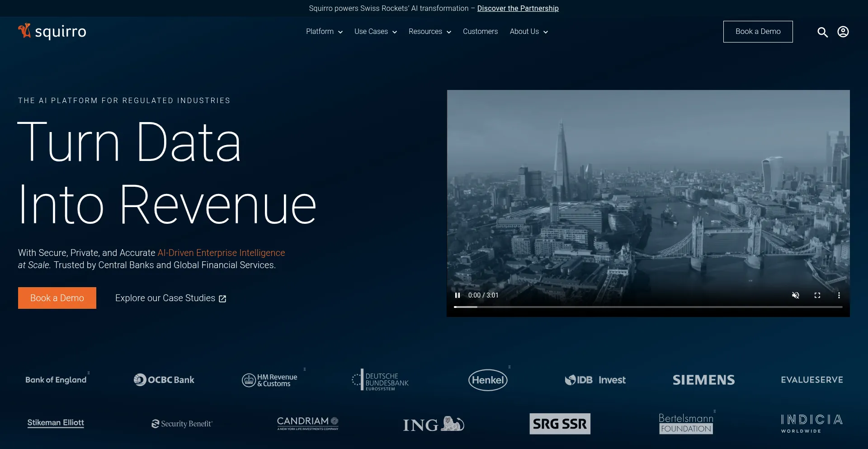Enter fullscreen mode on the video
This screenshot has width=868, height=449.
[817, 295]
